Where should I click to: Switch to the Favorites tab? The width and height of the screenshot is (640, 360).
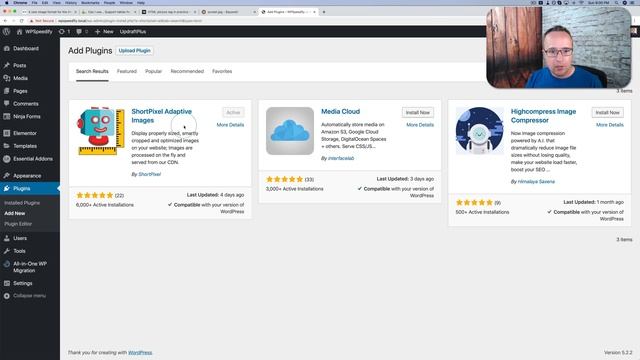222,71
